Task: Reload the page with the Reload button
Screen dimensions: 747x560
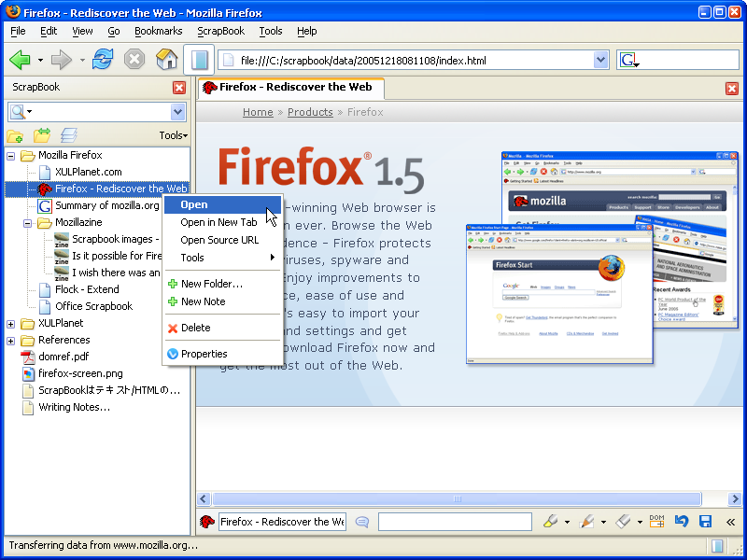Action: (x=103, y=60)
